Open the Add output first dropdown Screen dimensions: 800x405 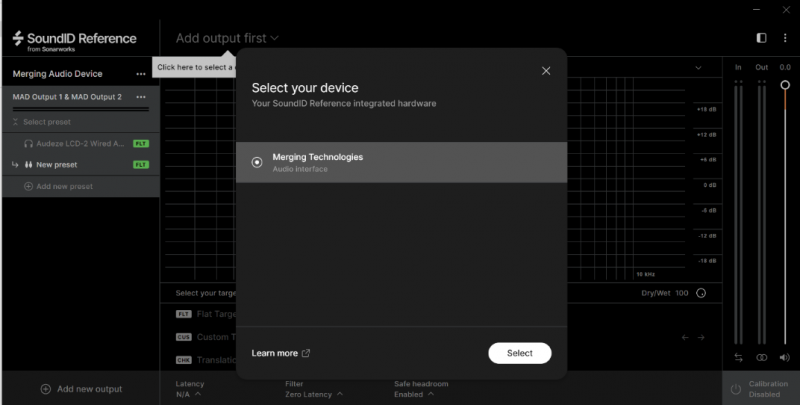(227, 38)
